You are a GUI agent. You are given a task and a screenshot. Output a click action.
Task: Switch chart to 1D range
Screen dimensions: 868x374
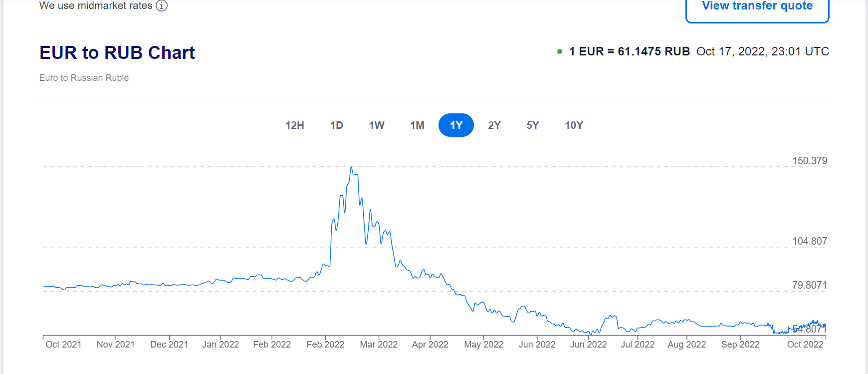coord(336,125)
